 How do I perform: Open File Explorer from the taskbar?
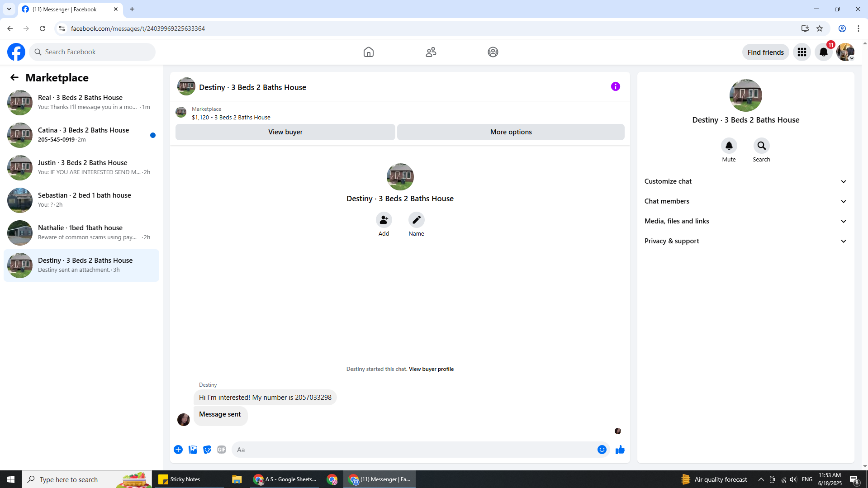point(237,479)
